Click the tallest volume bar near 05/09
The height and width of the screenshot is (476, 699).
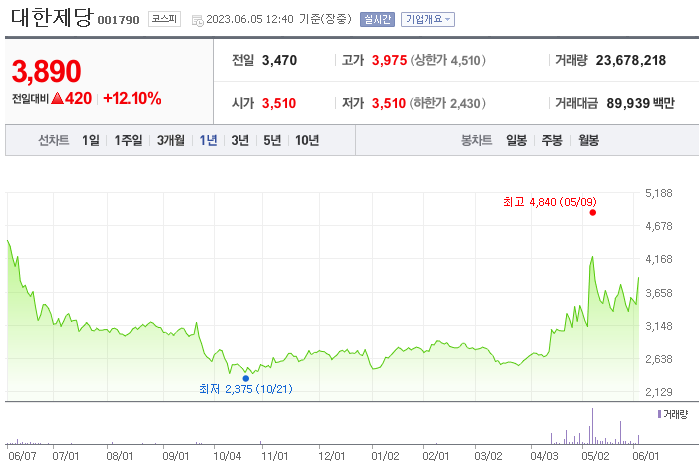(592, 426)
